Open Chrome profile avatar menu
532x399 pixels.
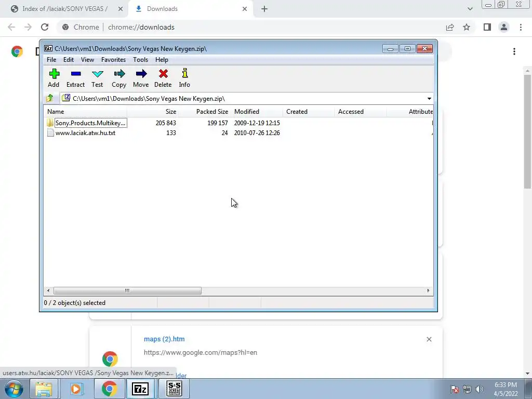click(504, 27)
